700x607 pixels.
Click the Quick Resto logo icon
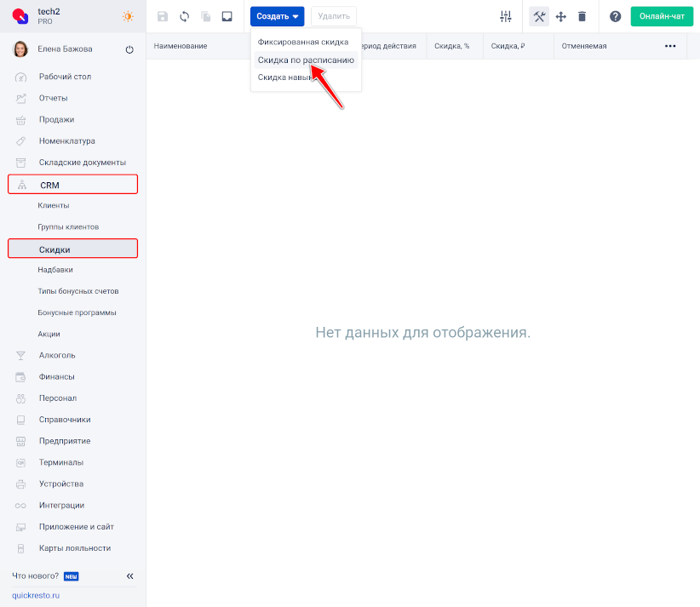20,16
